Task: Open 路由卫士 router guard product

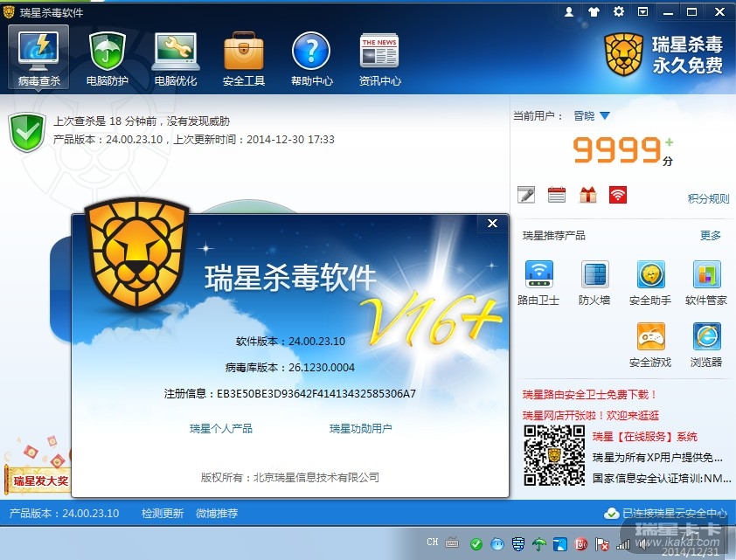Action: point(538,283)
